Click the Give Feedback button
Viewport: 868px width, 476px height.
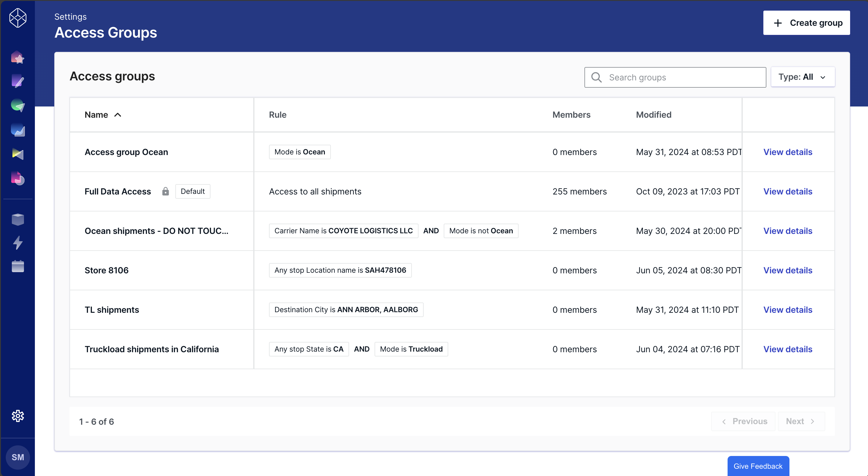pos(758,466)
